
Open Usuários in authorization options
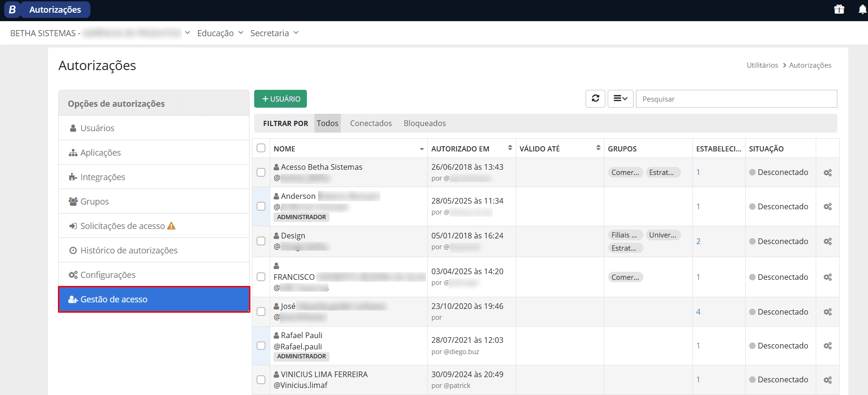(154, 128)
